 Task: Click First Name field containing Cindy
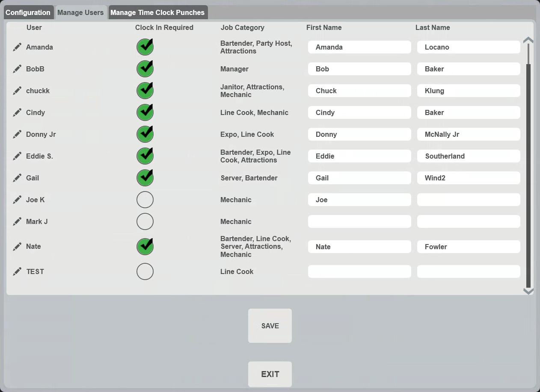coord(359,112)
